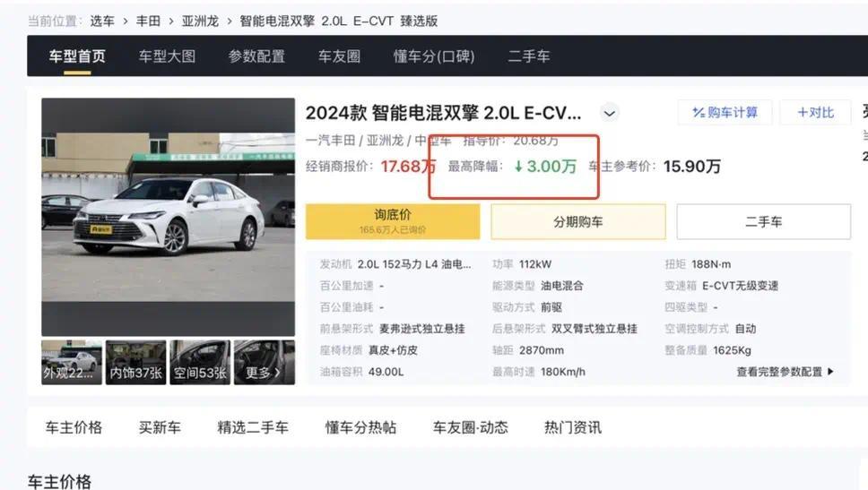Image resolution: width=868 pixels, height=490 pixels.
Task: Click the 188N·m torque value
Action: tap(711, 264)
